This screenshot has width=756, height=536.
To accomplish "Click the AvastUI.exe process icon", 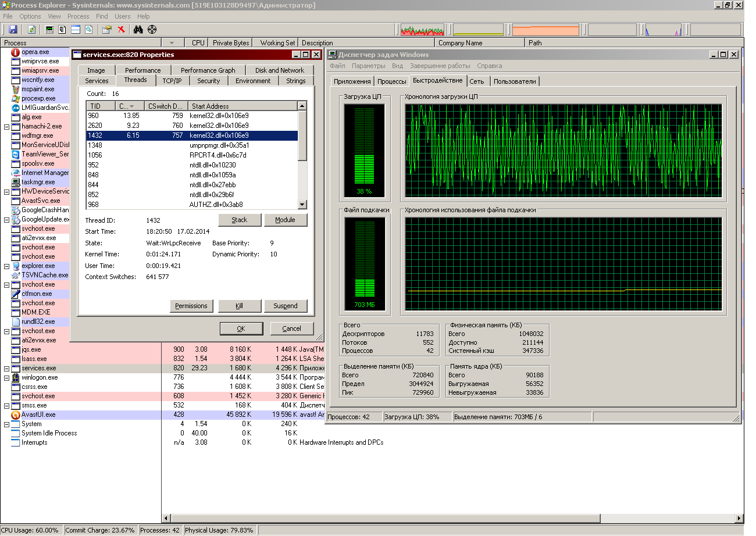I will (16, 414).
